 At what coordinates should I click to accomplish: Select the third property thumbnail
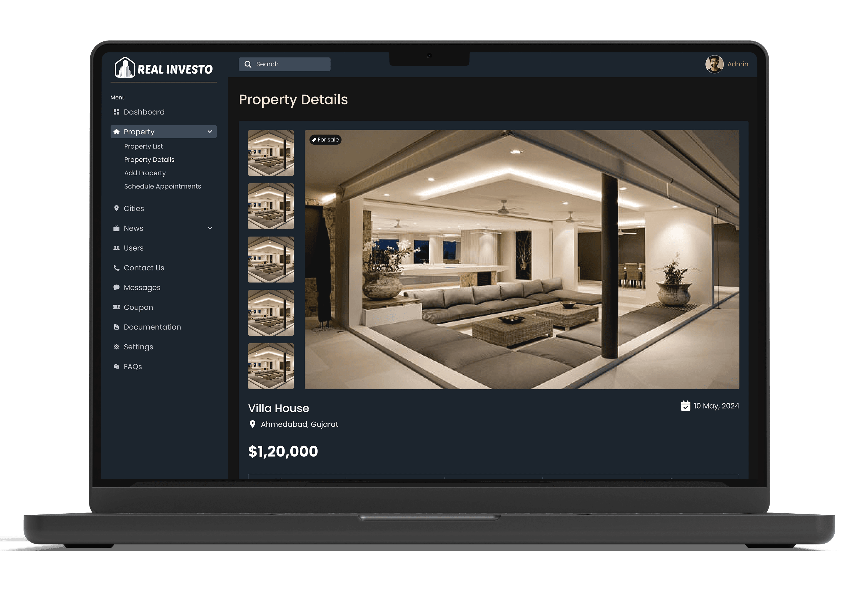tap(271, 260)
